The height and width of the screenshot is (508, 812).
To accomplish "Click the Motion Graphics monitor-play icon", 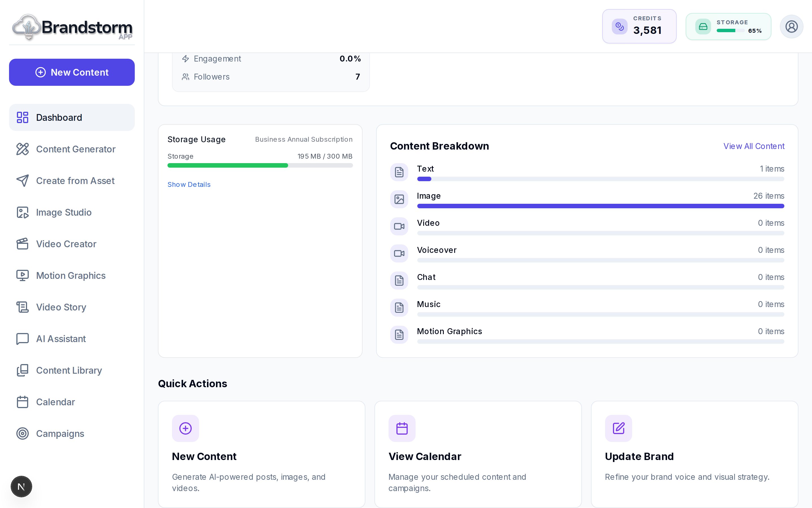I will tap(23, 275).
